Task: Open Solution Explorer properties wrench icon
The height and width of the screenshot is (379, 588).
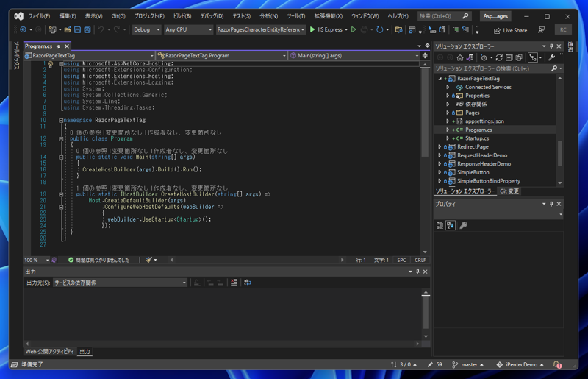Action: click(551, 57)
